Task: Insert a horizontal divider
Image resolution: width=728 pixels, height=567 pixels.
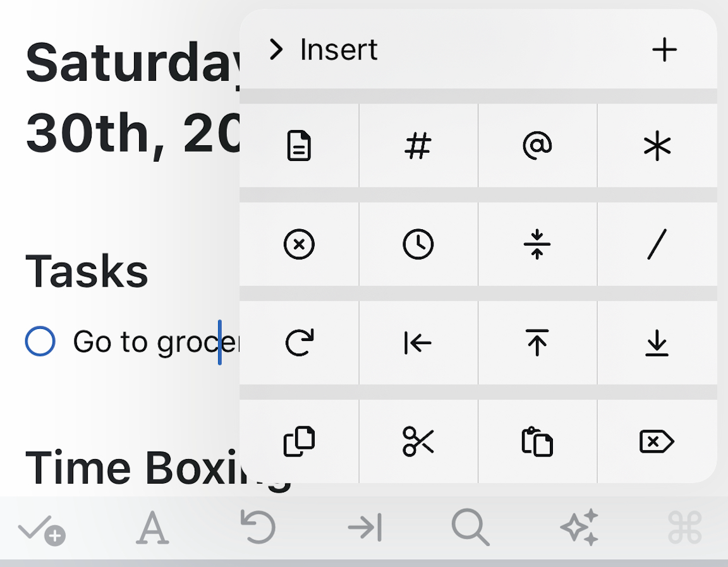Action: click(537, 245)
